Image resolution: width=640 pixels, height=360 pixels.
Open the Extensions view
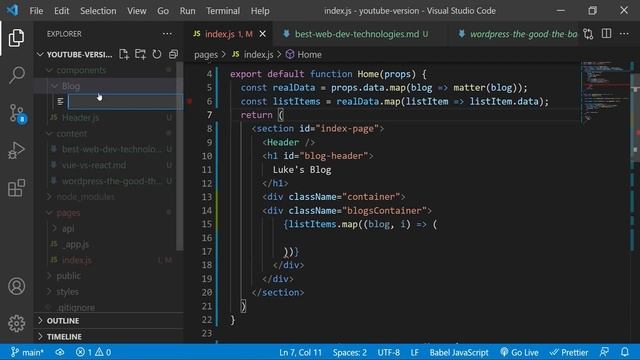pyautogui.click(x=16, y=188)
